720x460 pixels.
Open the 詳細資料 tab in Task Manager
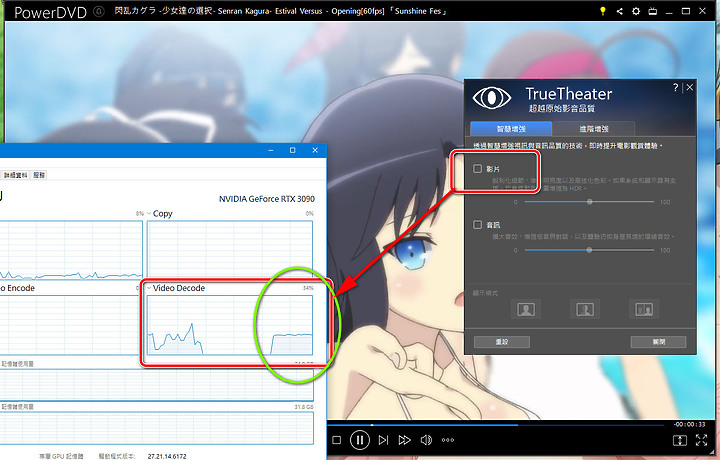[16, 175]
